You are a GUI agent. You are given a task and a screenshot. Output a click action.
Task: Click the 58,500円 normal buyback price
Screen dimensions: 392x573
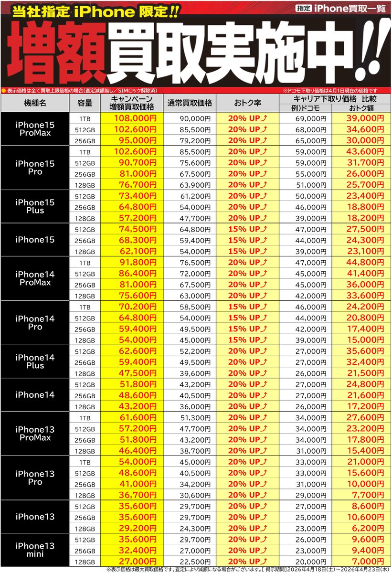(x=195, y=307)
